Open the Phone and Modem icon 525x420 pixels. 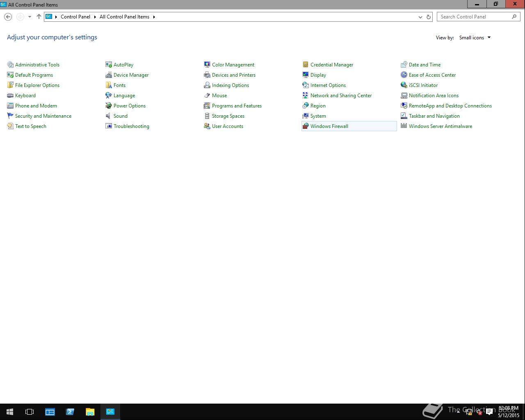pyautogui.click(x=10, y=105)
